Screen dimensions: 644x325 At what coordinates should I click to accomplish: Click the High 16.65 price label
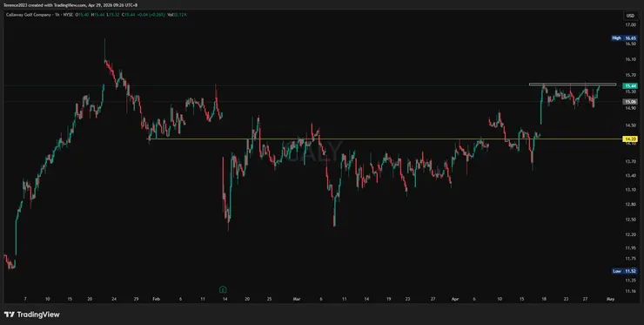click(x=624, y=37)
